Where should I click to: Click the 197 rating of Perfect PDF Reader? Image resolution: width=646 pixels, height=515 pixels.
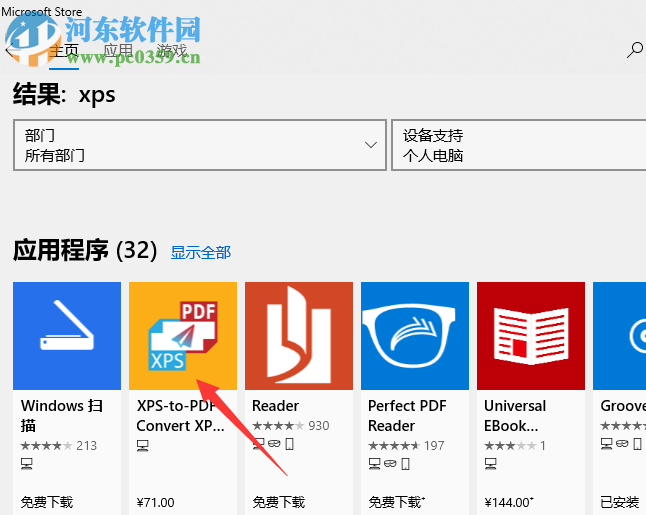pos(406,445)
